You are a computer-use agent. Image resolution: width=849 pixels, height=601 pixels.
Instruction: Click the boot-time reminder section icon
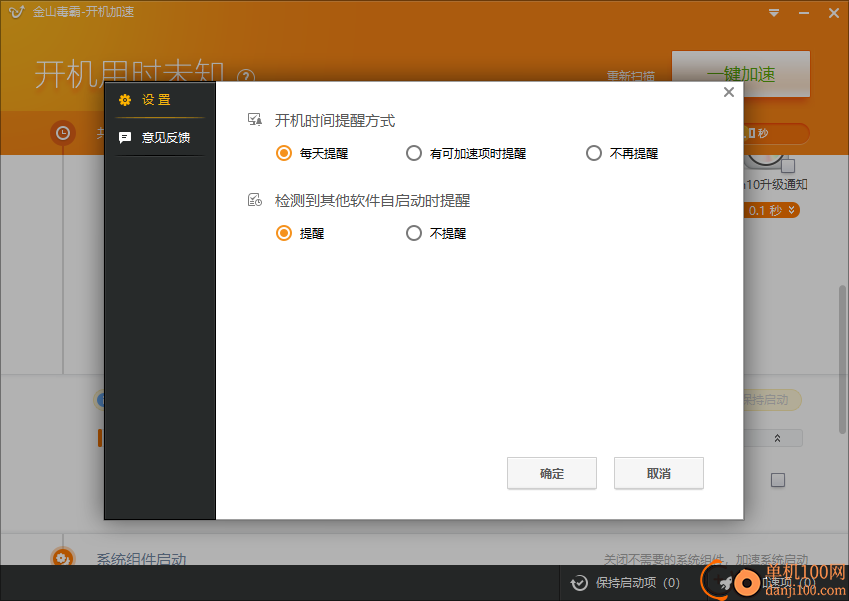254,120
